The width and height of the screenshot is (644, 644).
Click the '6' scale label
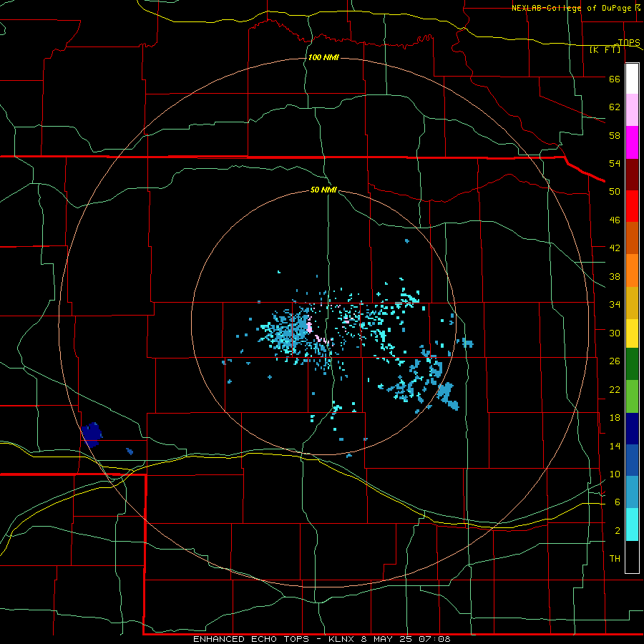[618, 502]
